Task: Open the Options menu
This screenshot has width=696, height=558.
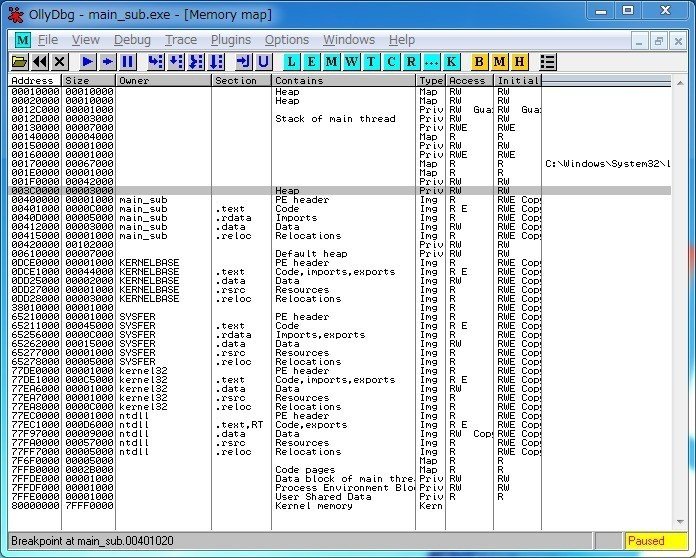Action: click(x=287, y=40)
